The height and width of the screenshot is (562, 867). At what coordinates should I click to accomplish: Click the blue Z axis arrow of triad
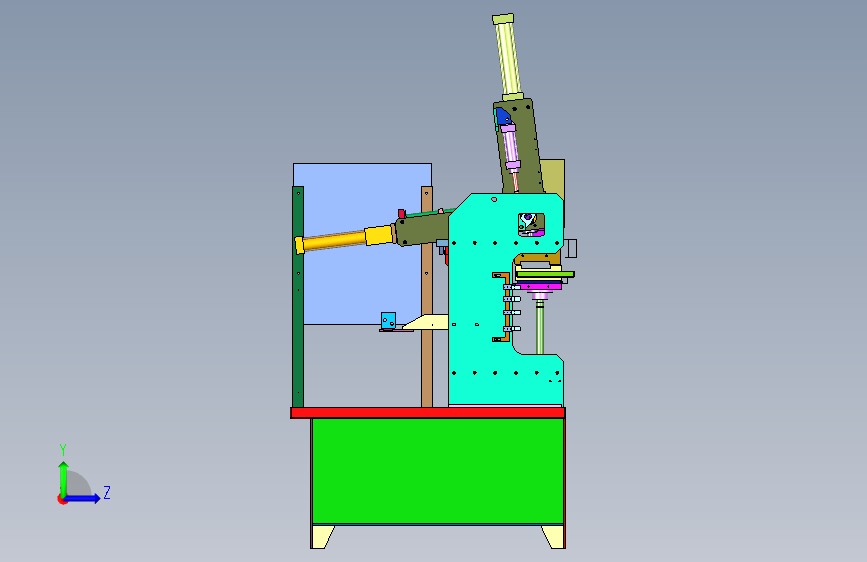coord(83,498)
